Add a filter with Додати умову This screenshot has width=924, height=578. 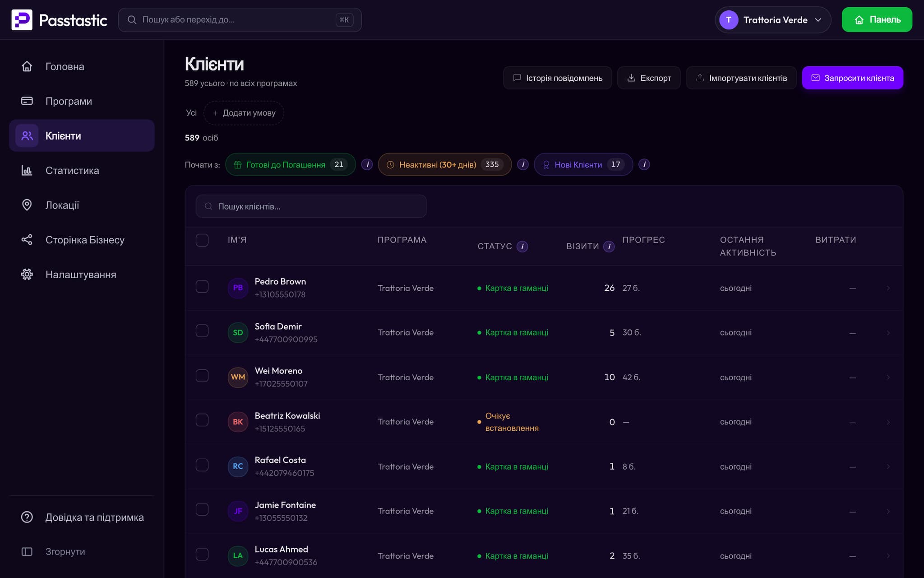244,113
